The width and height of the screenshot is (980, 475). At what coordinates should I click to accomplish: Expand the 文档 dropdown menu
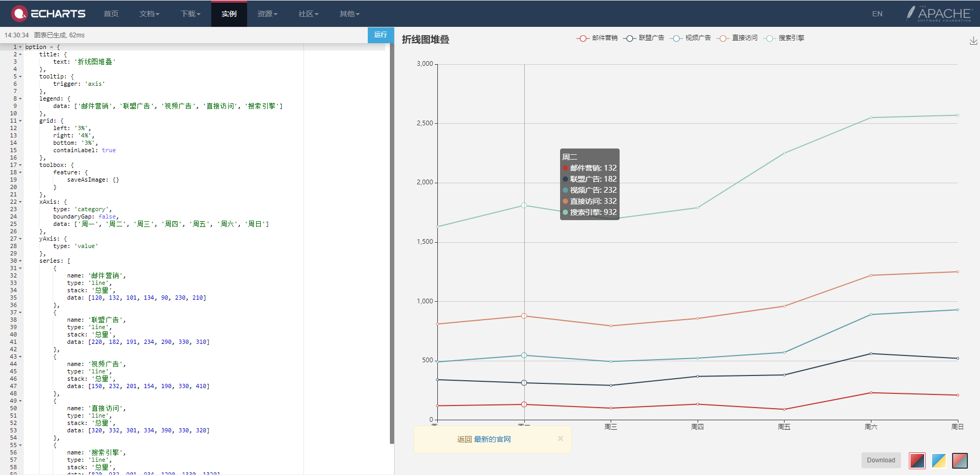tap(149, 14)
